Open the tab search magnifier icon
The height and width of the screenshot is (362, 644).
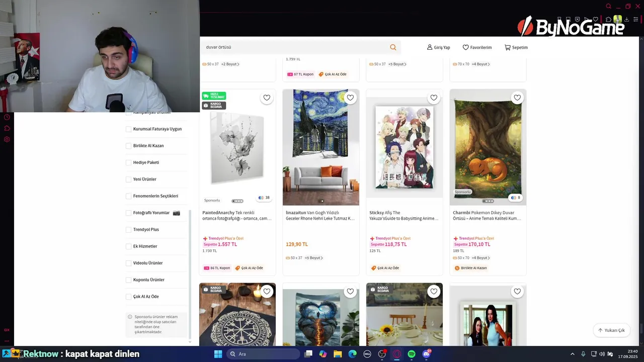pos(608,6)
